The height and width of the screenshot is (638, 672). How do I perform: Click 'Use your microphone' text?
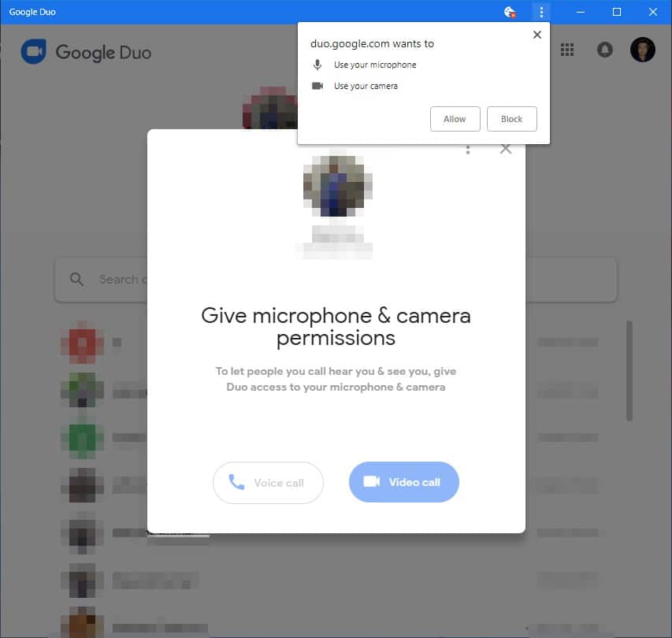[375, 65]
